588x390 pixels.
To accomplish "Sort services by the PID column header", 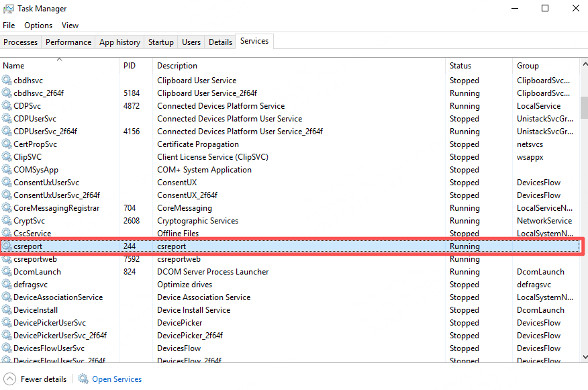I will (x=130, y=66).
